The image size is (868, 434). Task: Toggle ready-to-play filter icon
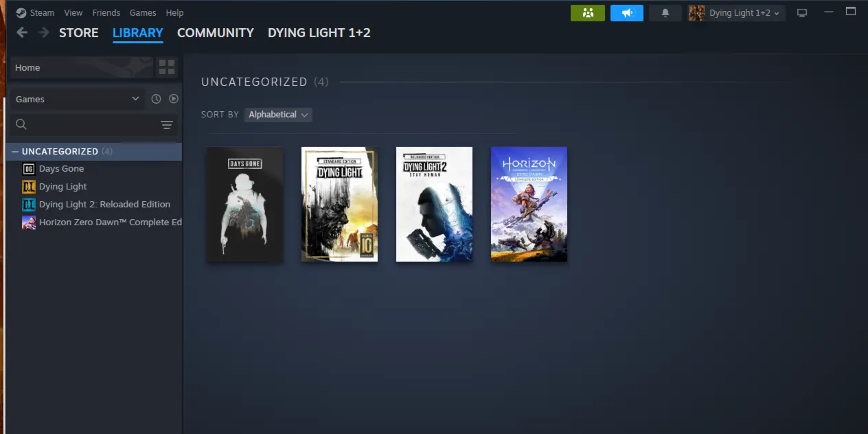(174, 99)
